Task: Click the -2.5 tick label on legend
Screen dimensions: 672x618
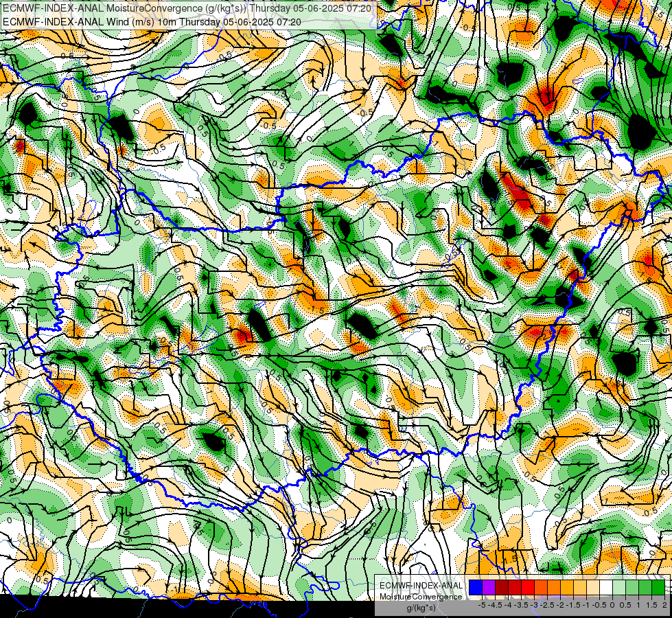Action: coord(547,605)
